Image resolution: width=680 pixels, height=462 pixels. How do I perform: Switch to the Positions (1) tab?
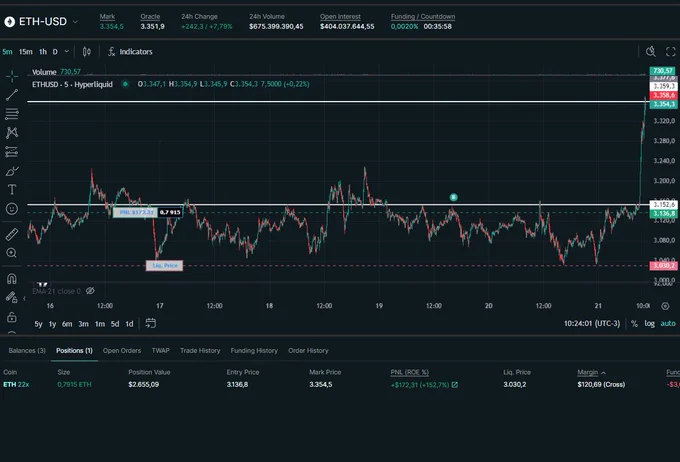click(74, 351)
